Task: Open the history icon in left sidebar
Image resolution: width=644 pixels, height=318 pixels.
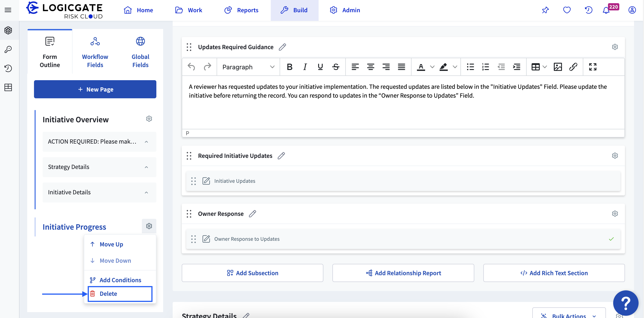Action: [8, 68]
